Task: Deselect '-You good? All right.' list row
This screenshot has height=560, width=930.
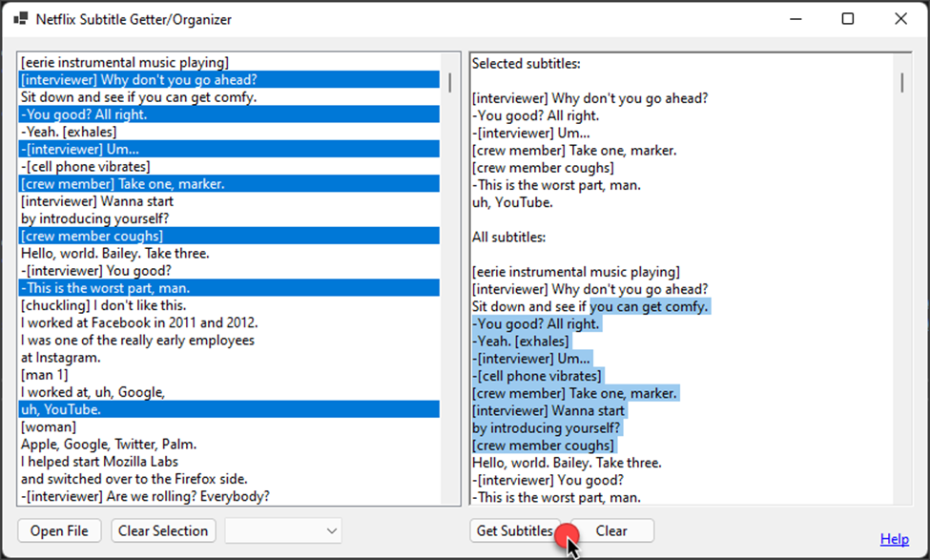Action: point(229,114)
